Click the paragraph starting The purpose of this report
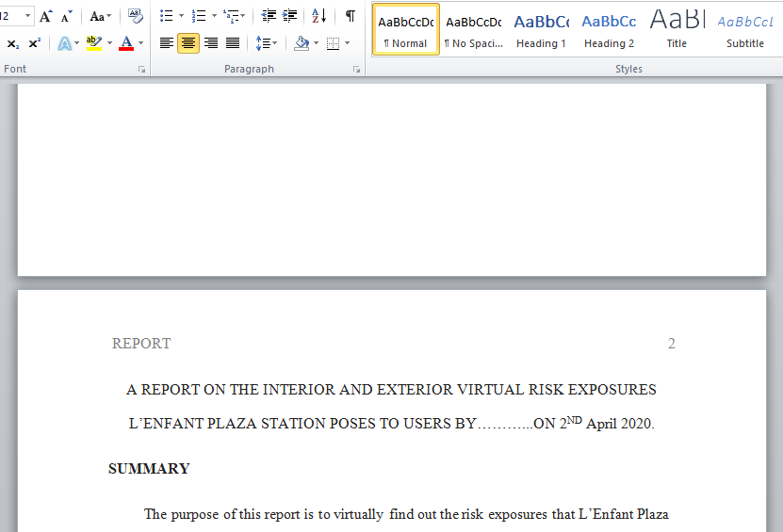783x532 pixels. (406, 514)
